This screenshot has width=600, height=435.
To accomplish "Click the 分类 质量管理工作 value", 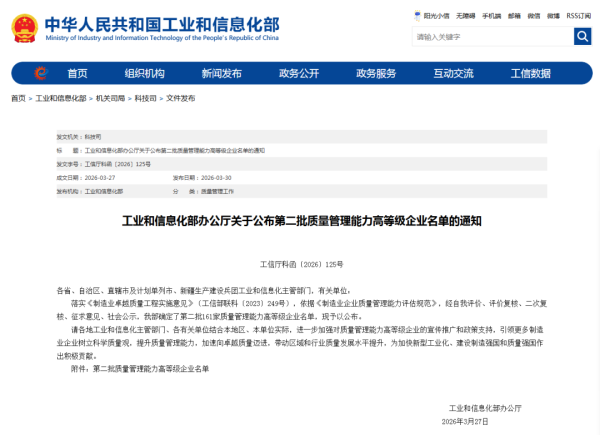I will [x=217, y=191].
